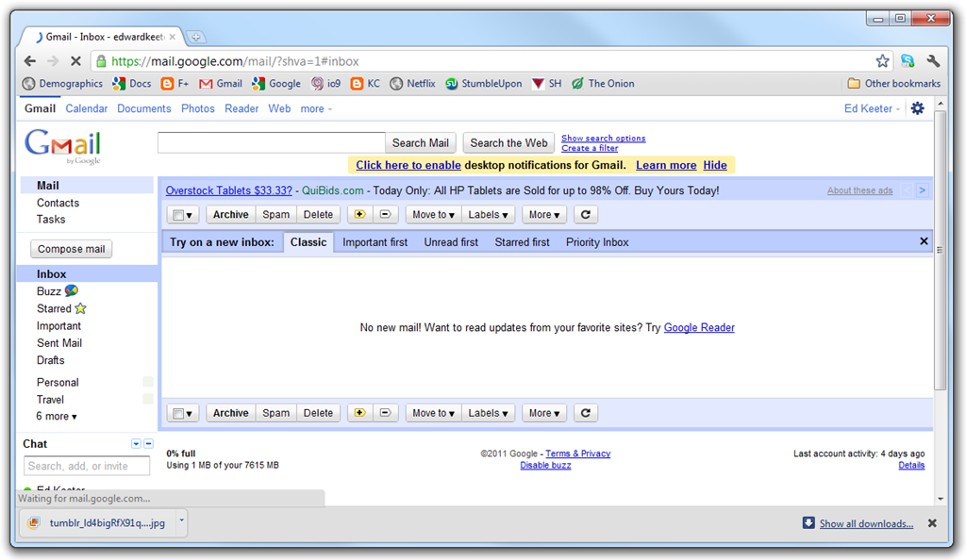Screen dimensions: 966x560
Task: Open the bottom Labels dropdown
Action: point(488,413)
